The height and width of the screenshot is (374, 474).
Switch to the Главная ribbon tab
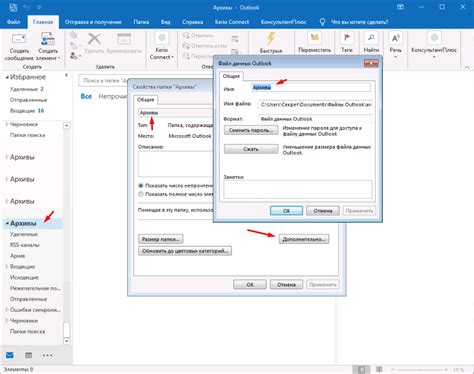click(x=43, y=22)
